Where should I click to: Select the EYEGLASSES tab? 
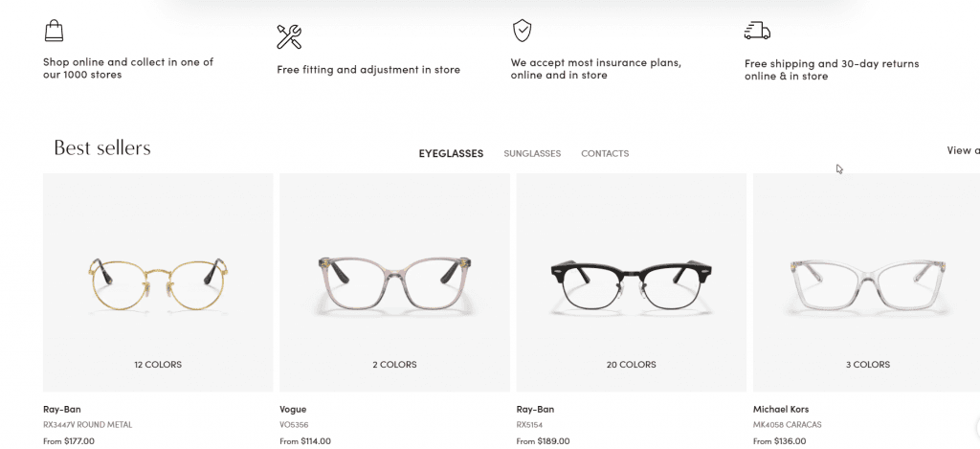451,153
